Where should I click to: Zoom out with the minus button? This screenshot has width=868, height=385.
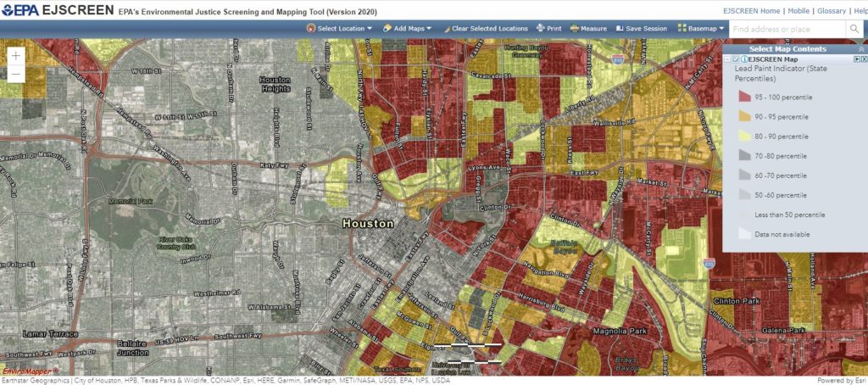(x=16, y=74)
